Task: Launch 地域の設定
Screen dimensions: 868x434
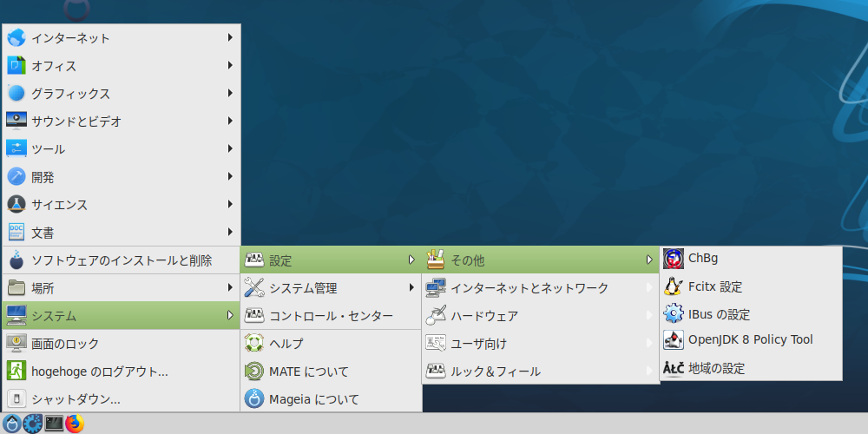Action: click(x=751, y=367)
